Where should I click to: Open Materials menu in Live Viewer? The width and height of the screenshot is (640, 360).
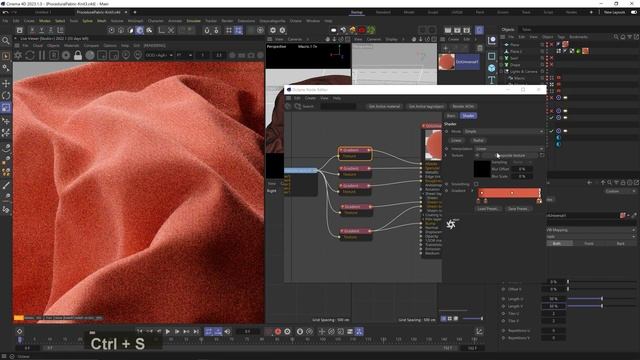(72, 46)
